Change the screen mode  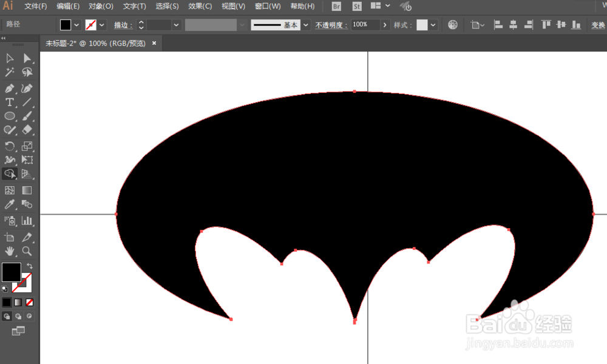pyautogui.click(x=18, y=331)
